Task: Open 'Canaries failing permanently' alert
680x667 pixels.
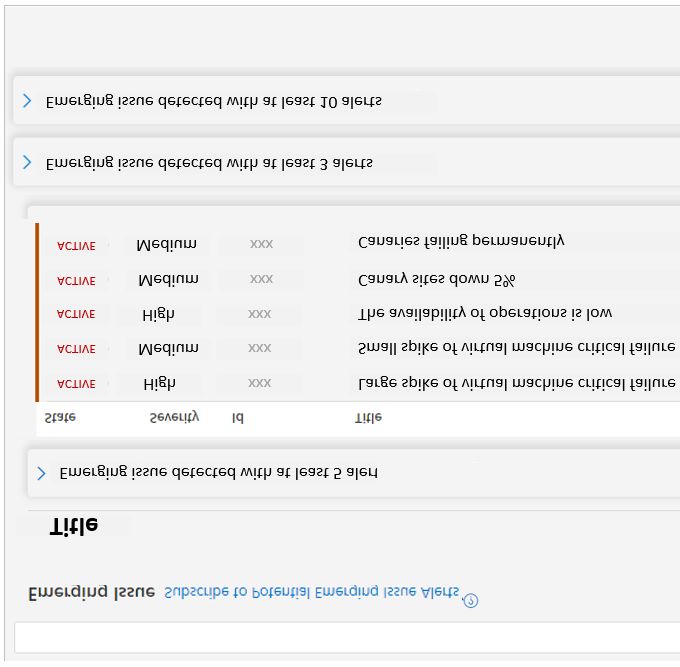Action: click(x=461, y=241)
